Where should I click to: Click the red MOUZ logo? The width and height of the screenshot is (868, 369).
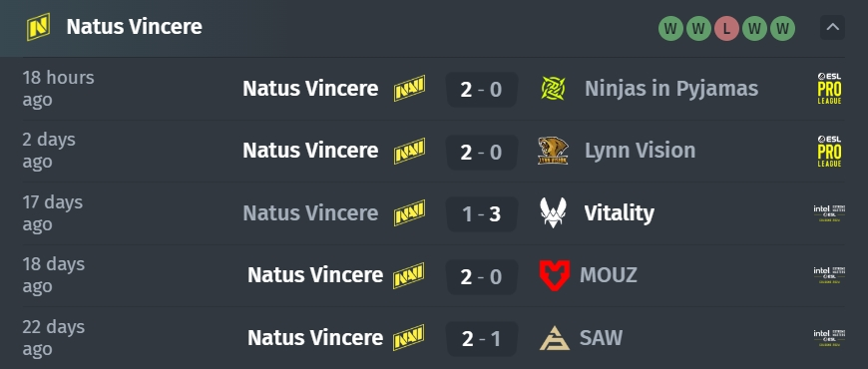(x=554, y=275)
